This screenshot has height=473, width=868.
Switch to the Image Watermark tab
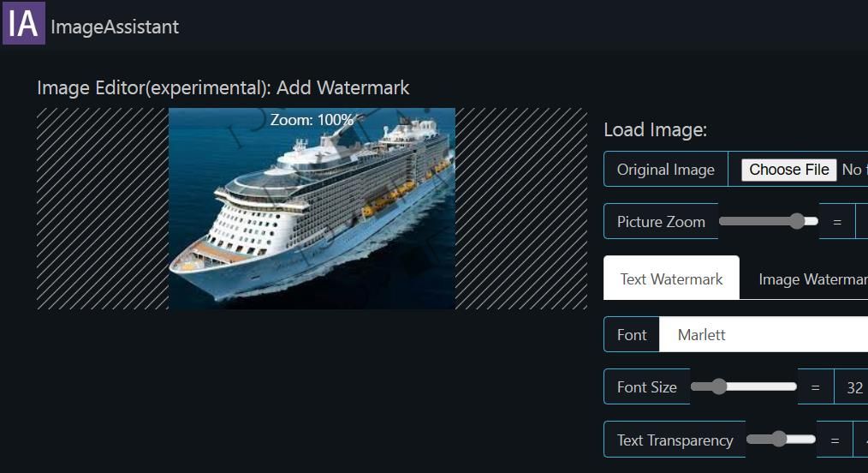[812, 278]
